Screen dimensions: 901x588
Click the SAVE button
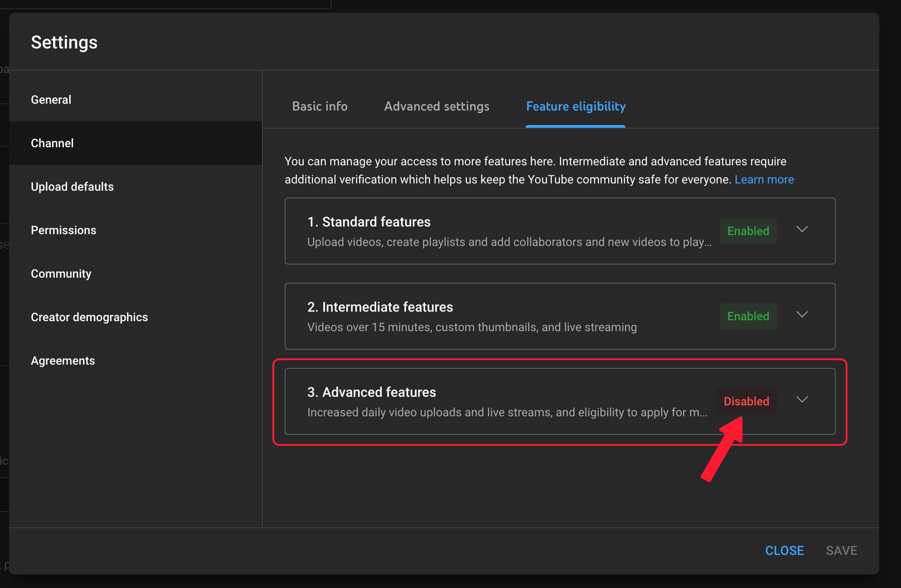pos(842,550)
